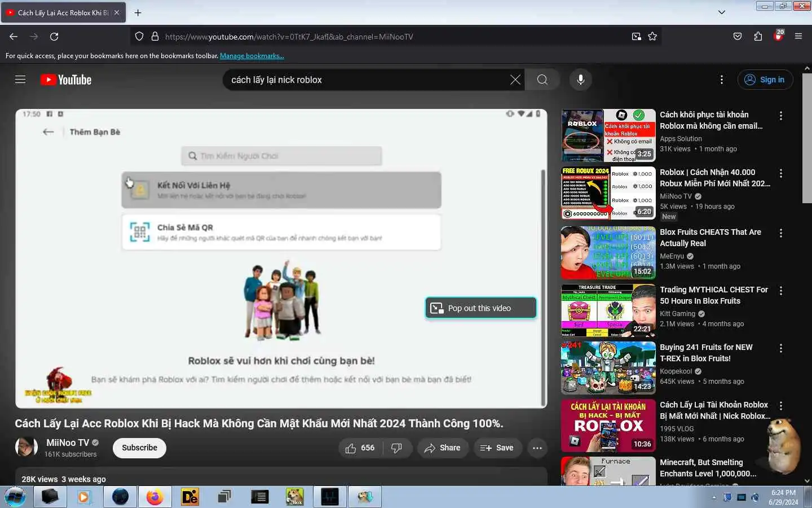Screen dimensions: 812x508
Task: Click the magnifier search button
Action: [x=542, y=80]
